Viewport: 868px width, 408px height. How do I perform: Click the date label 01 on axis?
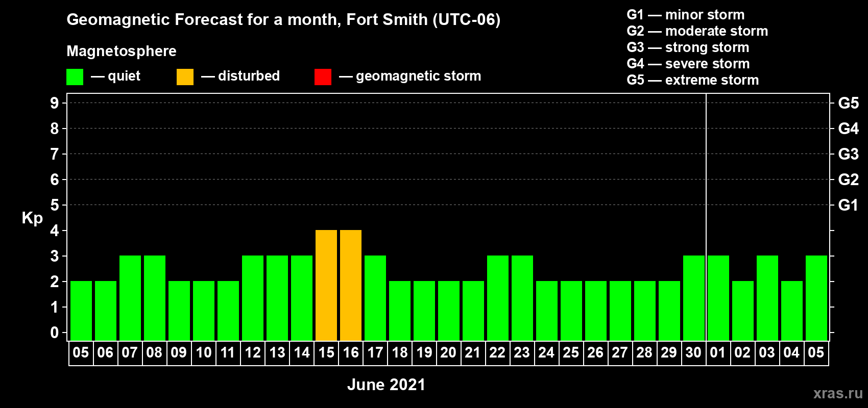[718, 353]
